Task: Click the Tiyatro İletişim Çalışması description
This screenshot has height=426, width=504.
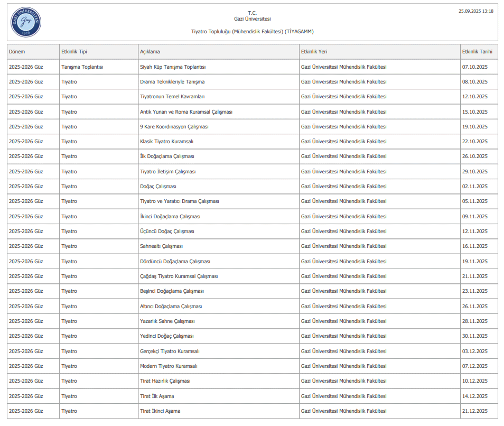Action: pyautogui.click(x=168, y=172)
